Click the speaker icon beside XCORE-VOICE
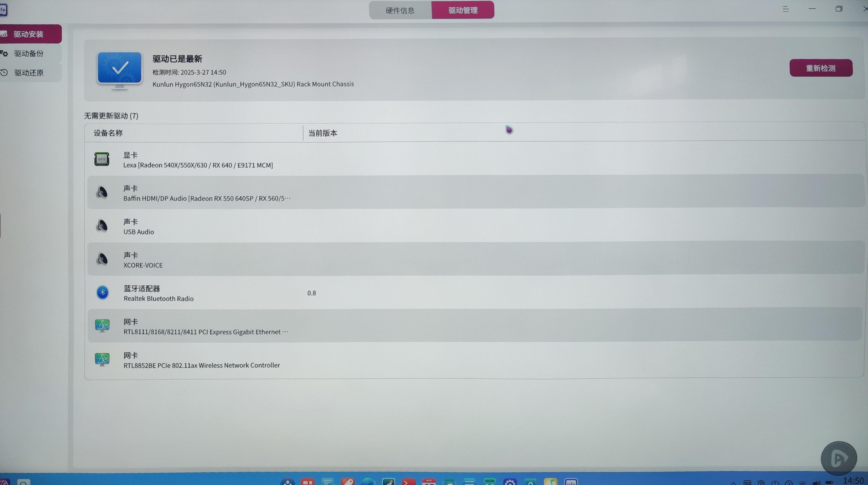 point(102,259)
